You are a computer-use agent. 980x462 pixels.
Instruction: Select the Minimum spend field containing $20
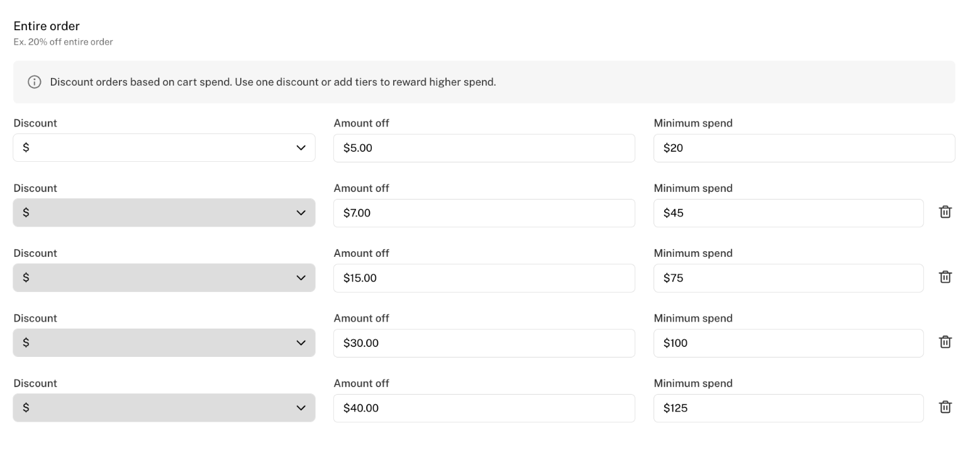[x=804, y=148]
